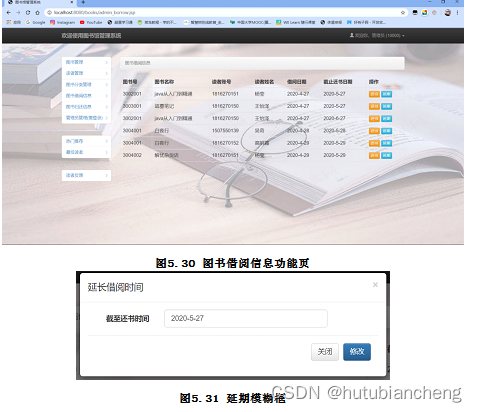Click the 图书名称 column header
This screenshot has height=412, width=477.
[x=164, y=82]
